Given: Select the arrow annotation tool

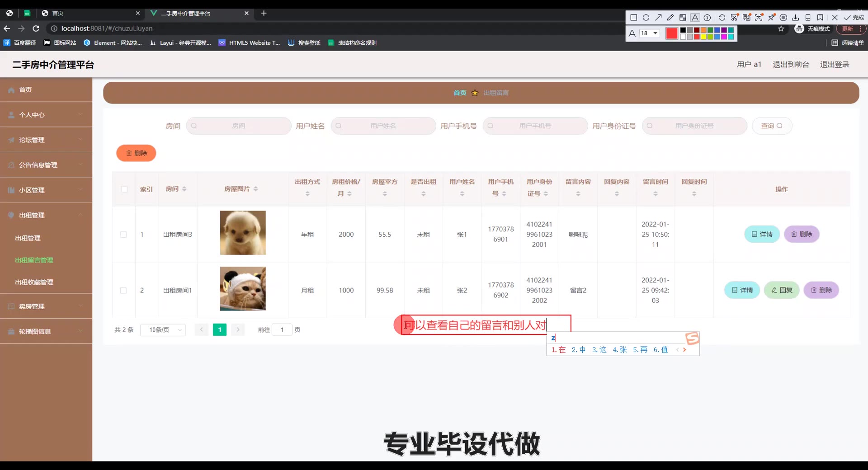Looking at the screenshot, I should [658, 18].
